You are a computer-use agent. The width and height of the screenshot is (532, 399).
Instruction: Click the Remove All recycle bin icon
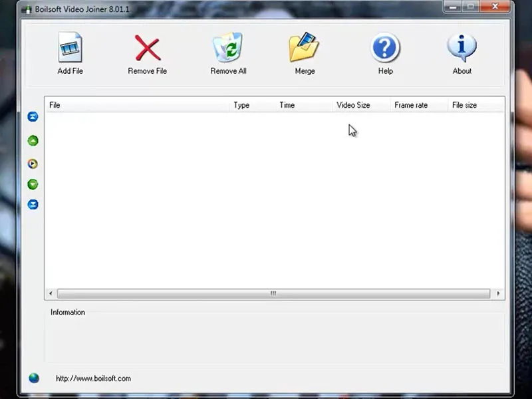pos(227,47)
